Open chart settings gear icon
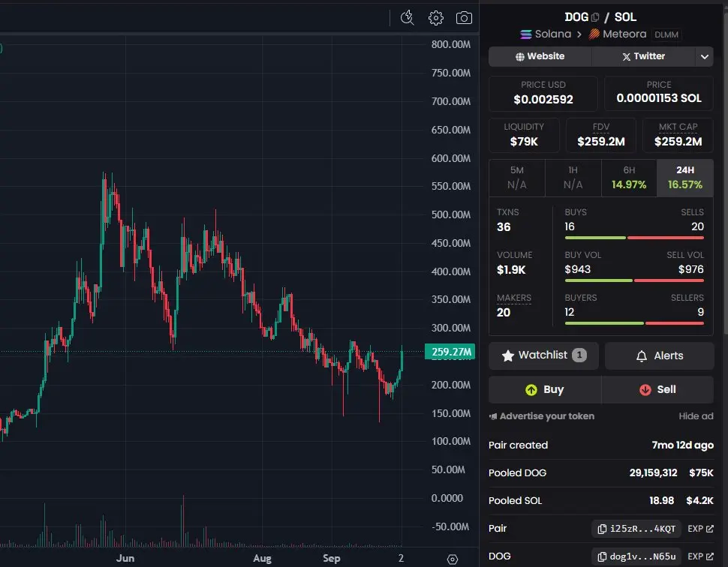Screen dimensions: 728x567 click(435, 18)
